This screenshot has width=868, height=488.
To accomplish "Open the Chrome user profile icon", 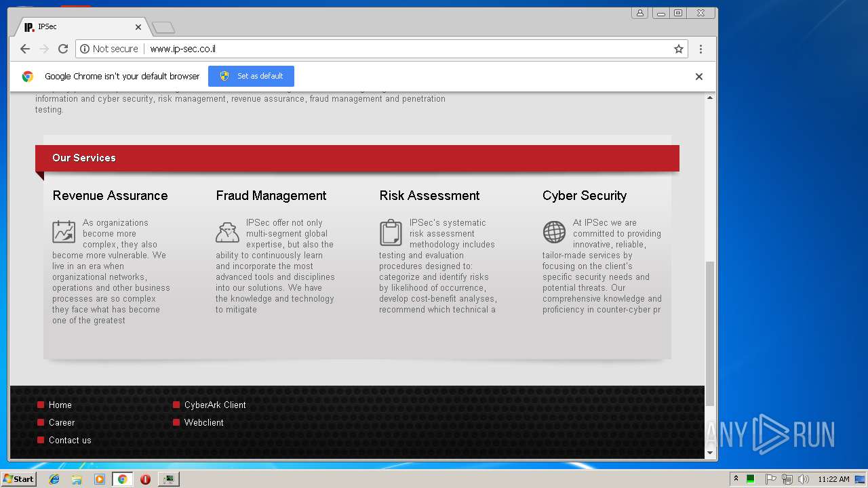I will [x=639, y=13].
